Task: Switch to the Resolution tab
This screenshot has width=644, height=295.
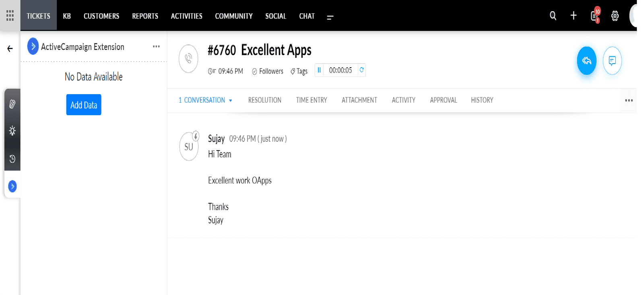Action: coord(265,100)
